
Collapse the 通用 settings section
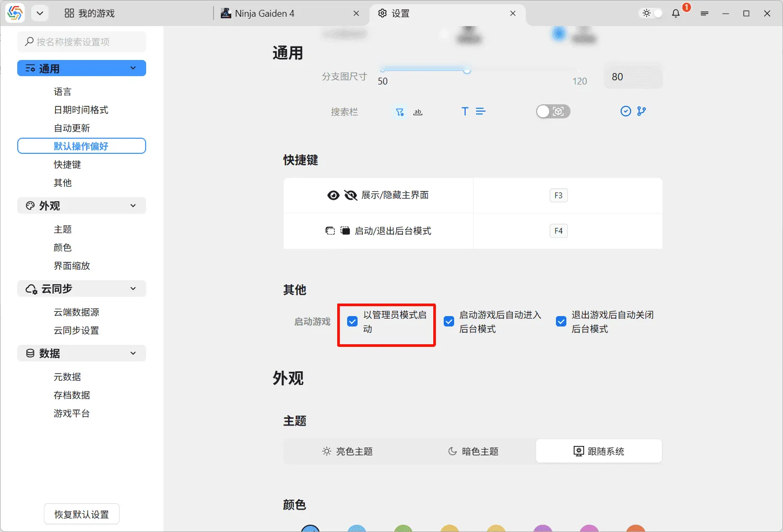coord(133,68)
